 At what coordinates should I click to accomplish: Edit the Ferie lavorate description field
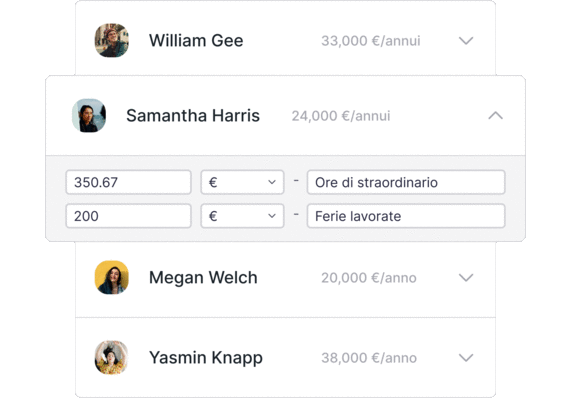(406, 216)
